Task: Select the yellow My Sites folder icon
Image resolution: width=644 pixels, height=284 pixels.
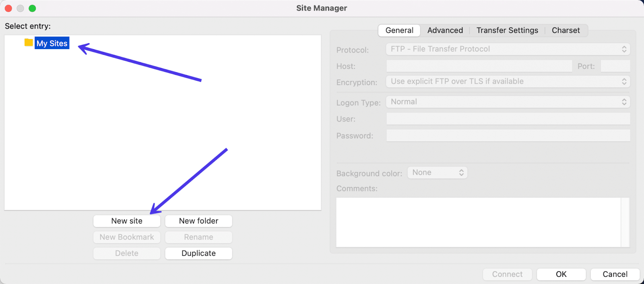Action: tap(28, 43)
